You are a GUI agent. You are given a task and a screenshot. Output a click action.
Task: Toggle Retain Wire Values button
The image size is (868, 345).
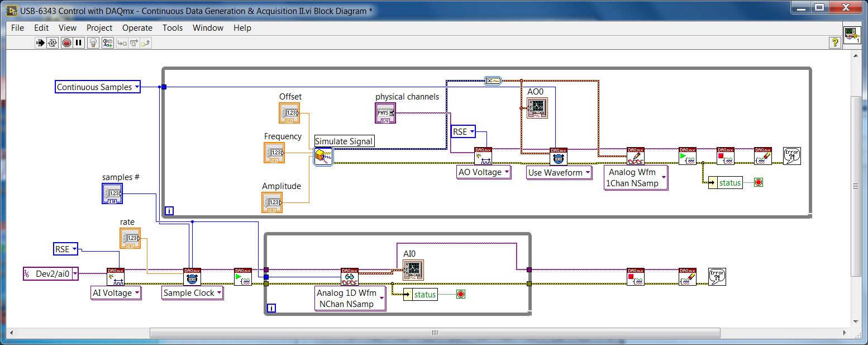pyautogui.click(x=107, y=42)
